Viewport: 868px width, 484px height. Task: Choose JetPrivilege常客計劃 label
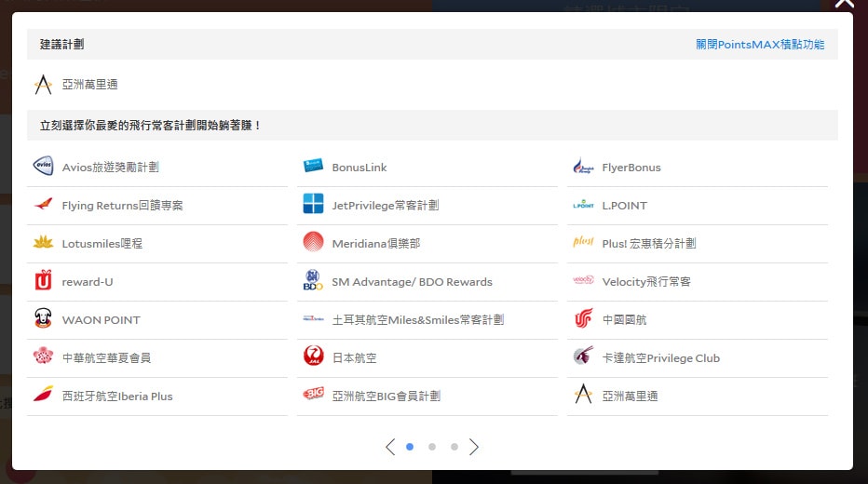tap(386, 205)
